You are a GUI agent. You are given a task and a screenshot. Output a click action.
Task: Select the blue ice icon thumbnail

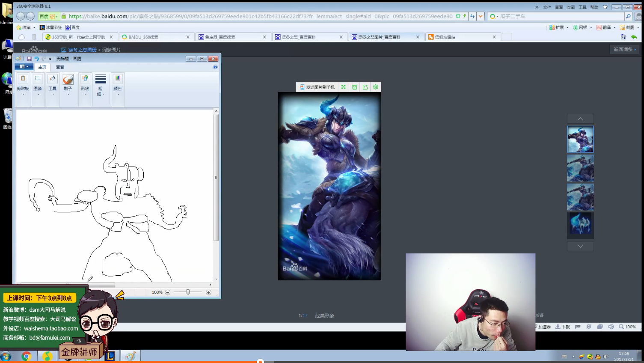(x=580, y=226)
